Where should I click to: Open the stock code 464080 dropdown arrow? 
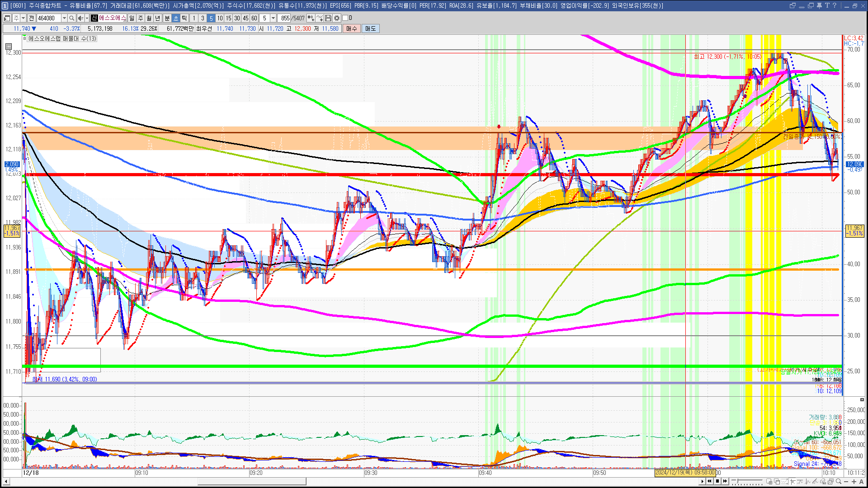click(64, 18)
